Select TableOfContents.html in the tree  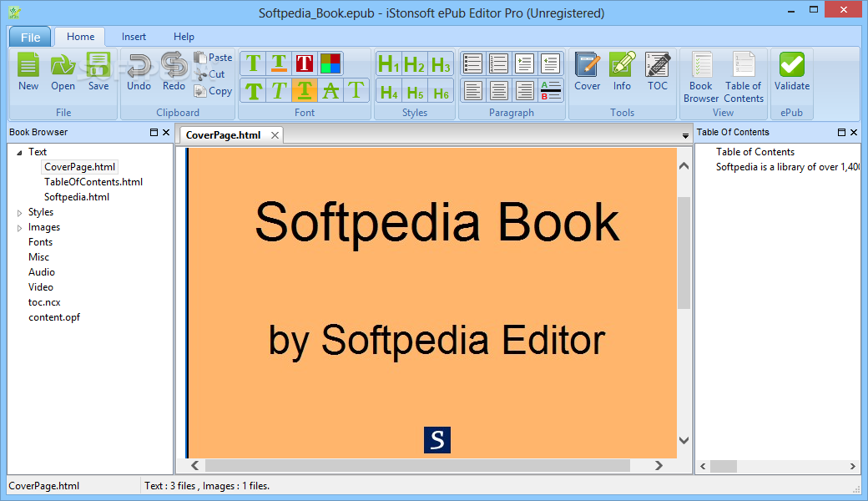click(x=93, y=181)
